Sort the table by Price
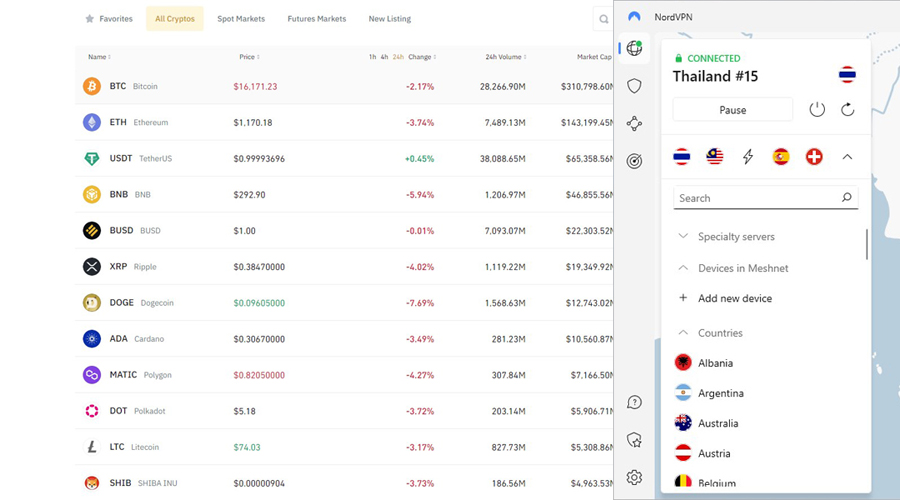The height and width of the screenshot is (500, 900). click(250, 57)
